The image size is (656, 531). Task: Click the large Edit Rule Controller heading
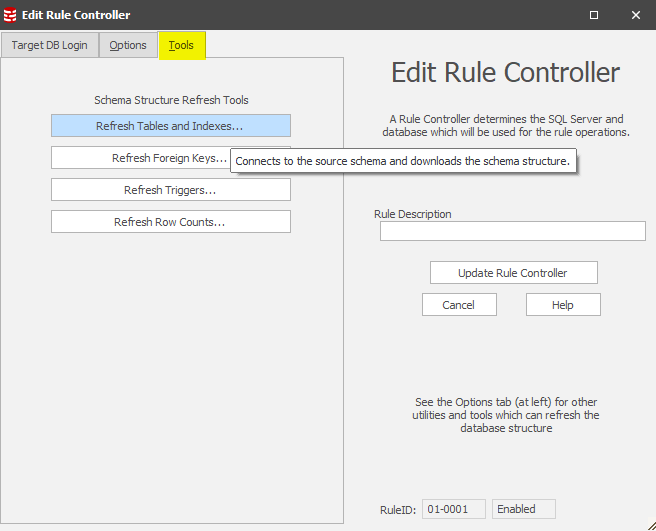coord(505,73)
